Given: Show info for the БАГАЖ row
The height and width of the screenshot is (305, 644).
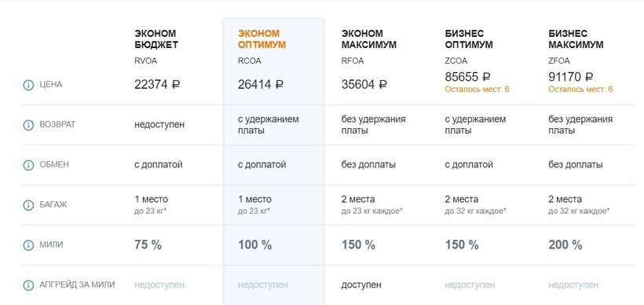Looking at the screenshot, I should (x=28, y=204).
